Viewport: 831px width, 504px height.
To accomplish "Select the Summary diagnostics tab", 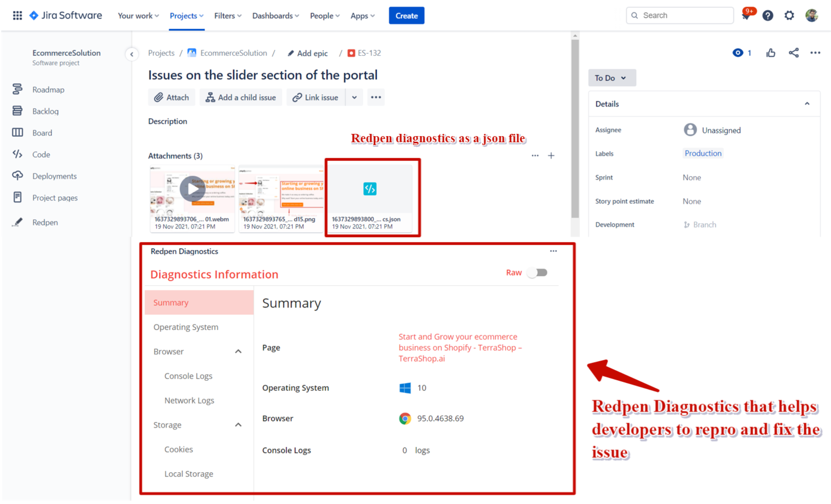I will [199, 303].
